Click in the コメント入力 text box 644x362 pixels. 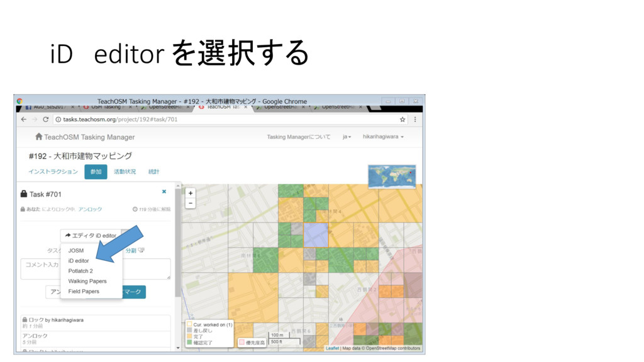pos(96,269)
